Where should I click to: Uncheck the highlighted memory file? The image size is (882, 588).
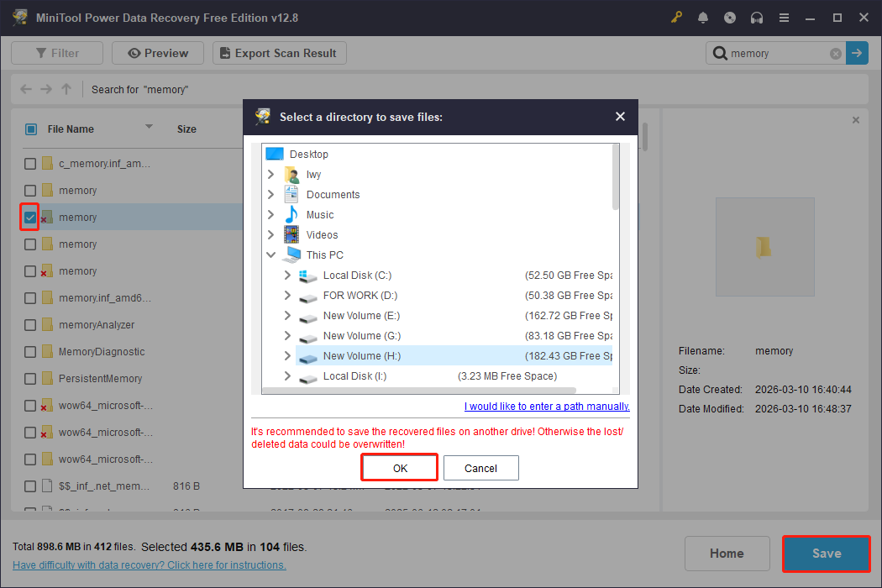coord(29,217)
